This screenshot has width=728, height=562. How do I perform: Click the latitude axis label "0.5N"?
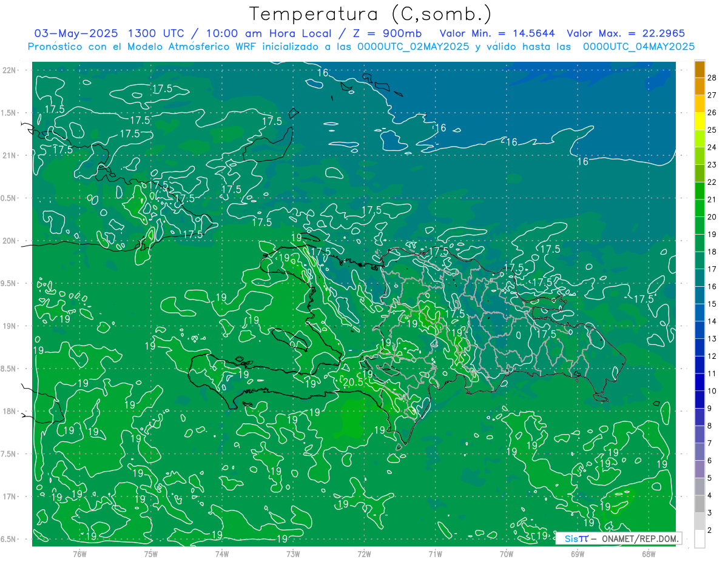(9, 198)
